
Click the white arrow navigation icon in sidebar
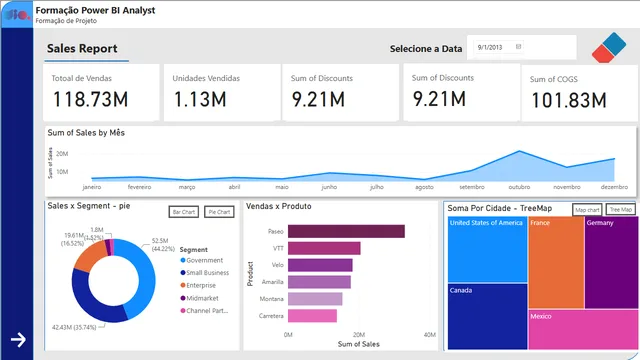(x=18, y=340)
